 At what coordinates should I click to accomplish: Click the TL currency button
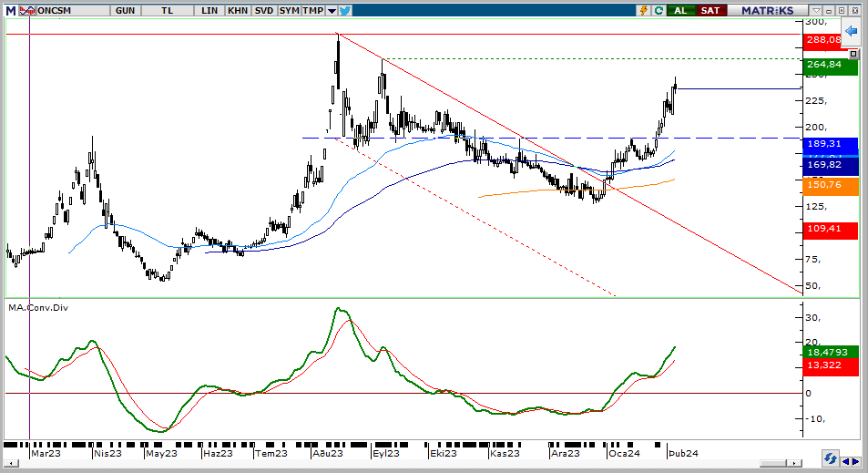coord(168,11)
